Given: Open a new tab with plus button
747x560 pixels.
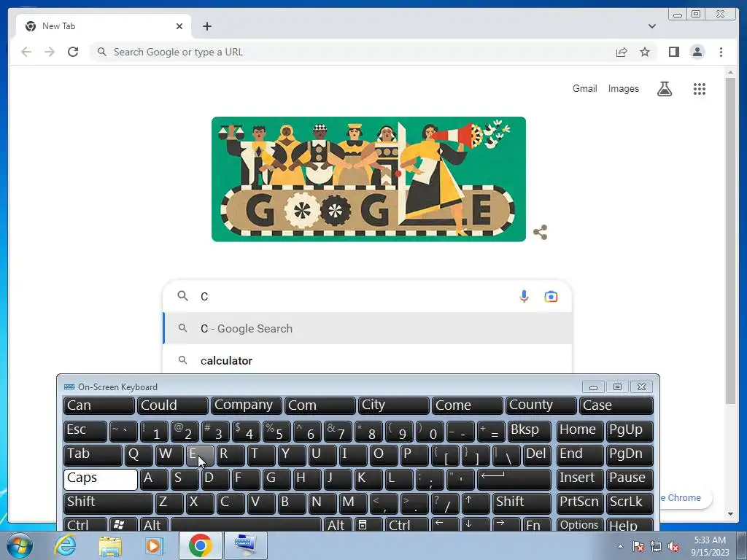Looking at the screenshot, I should pos(206,26).
